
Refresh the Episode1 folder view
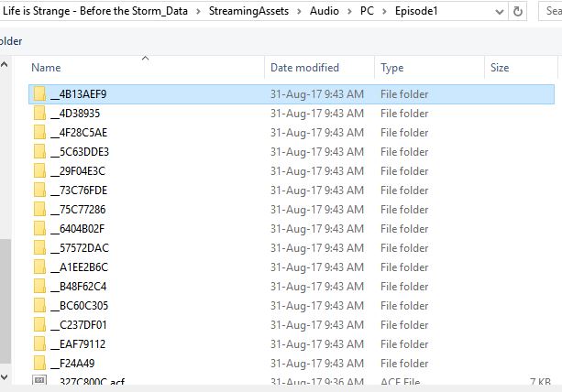[519, 12]
